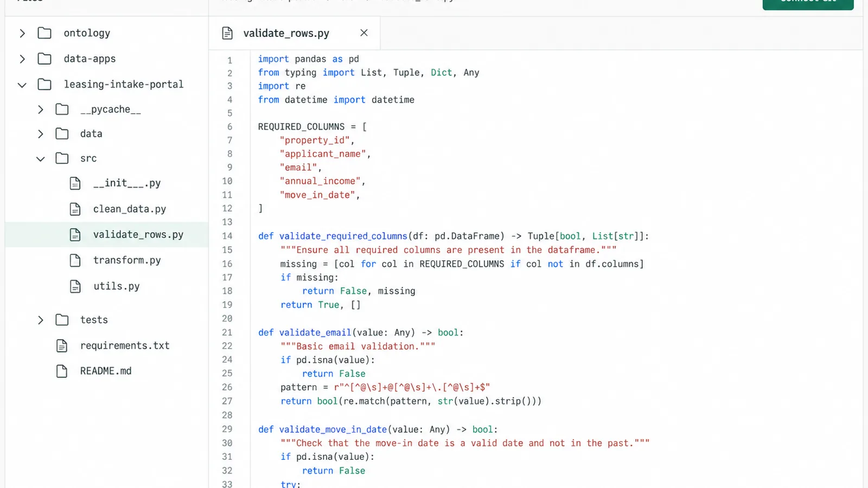Viewport: 868px width, 488px height.
Task: Click the "annual_income" string on line 10
Action: tap(320, 181)
